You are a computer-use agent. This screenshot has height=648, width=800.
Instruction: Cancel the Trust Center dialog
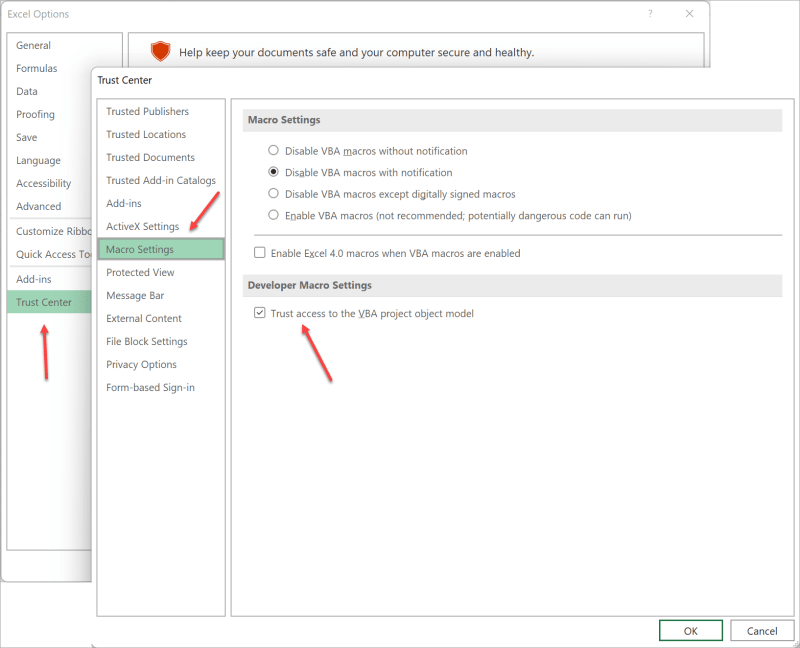[x=762, y=631]
